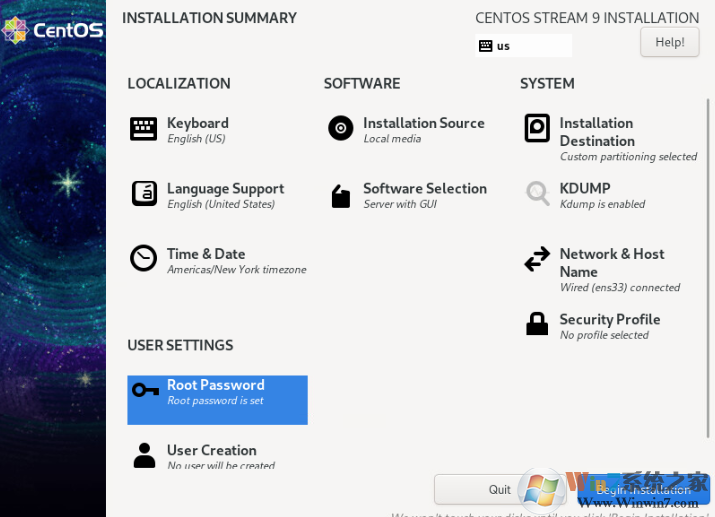Open the Network & Host Name label

[x=611, y=262]
